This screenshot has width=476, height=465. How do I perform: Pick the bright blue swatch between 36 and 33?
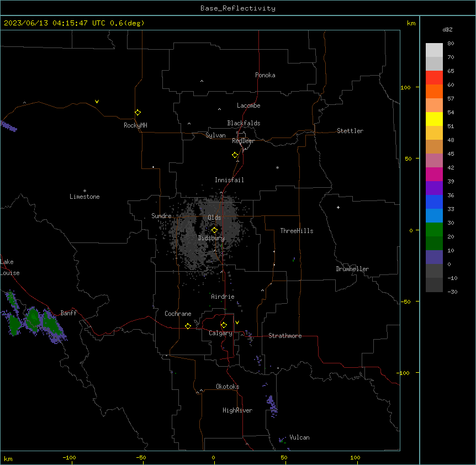coord(434,202)
